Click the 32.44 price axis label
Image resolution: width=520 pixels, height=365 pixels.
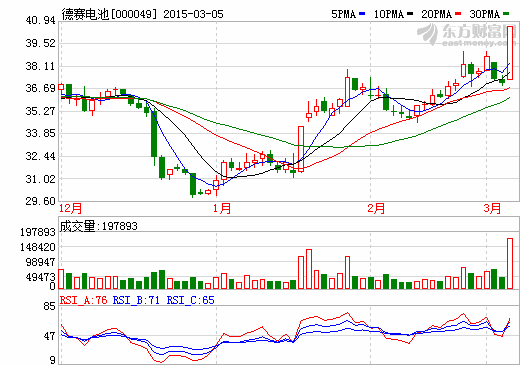point(40,156)
